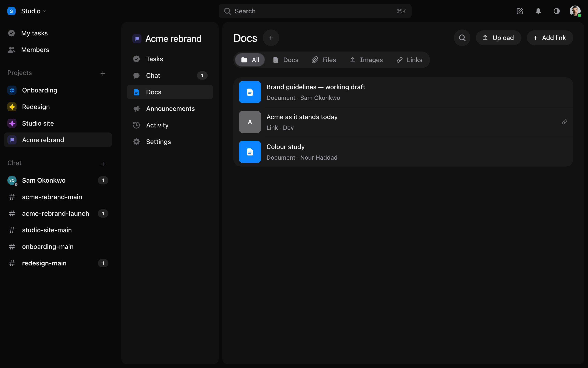588x368 pixels.
Task: Click the blue document icon for Brand guidelines
Action: (250, 92)
